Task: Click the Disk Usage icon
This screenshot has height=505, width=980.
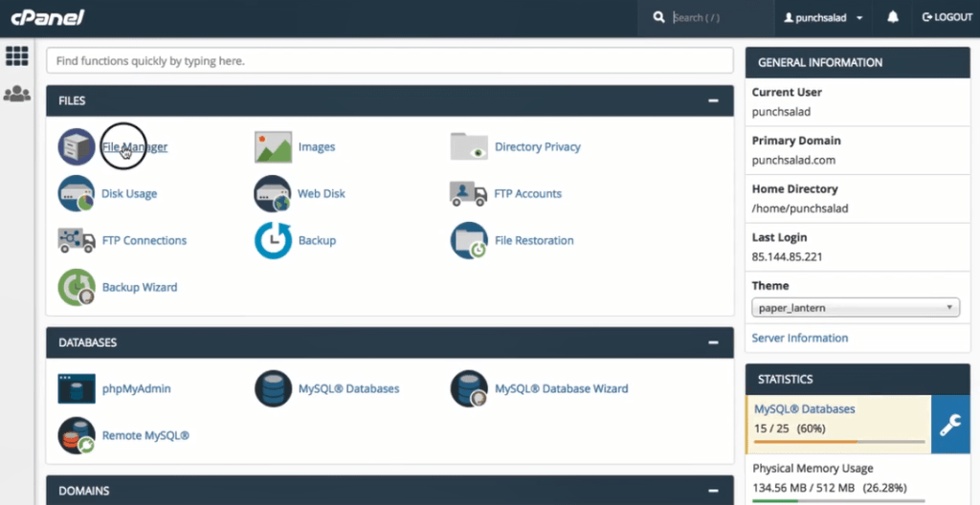Action: (77, 194)
